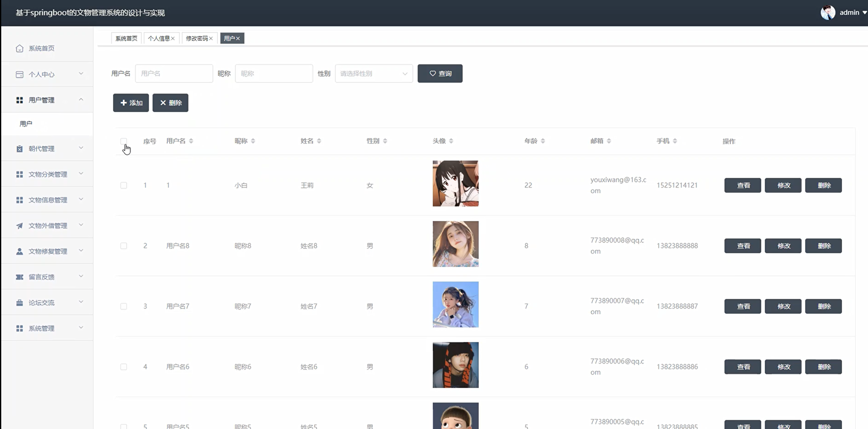This screenshot has height=429, width=868.
Task: Switch to the 系统首页 tab
Action: click(127, 38)
